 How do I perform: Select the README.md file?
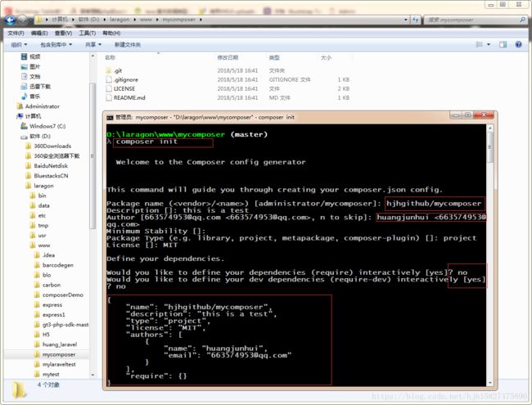pyautogui.click(x=129, y=97)
